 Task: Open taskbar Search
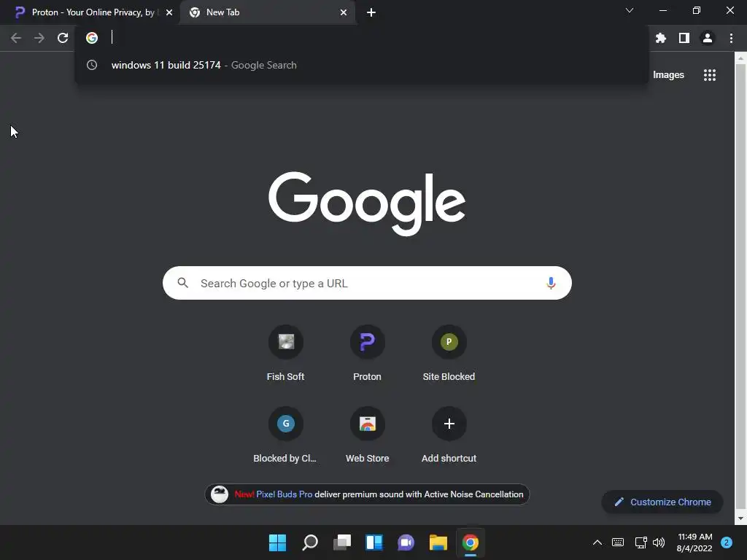click(x=309, y=542)
